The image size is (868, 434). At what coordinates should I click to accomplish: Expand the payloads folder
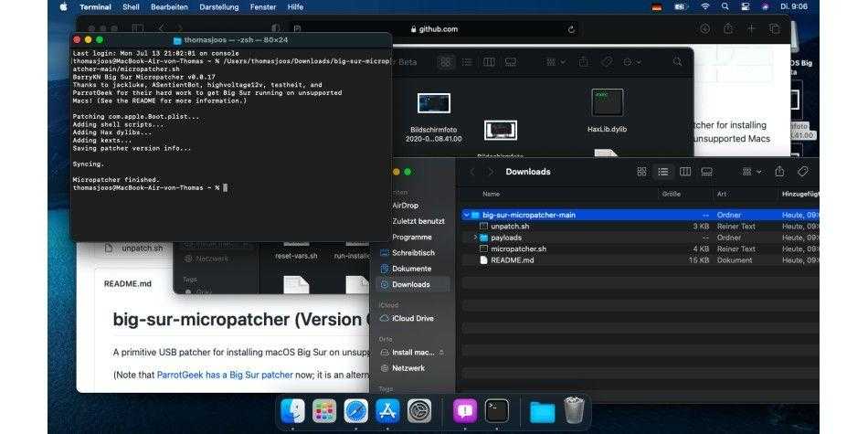pos(475,238)
